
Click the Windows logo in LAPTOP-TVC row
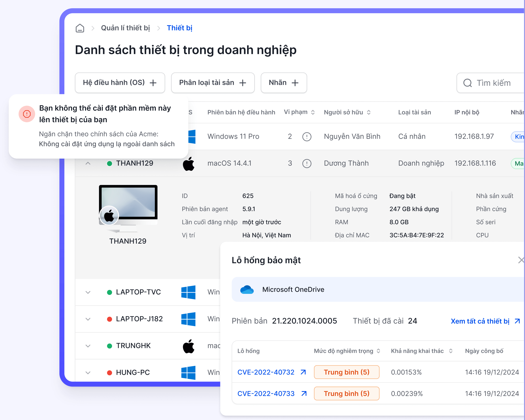pyautogui.click(x=188, y=292)
